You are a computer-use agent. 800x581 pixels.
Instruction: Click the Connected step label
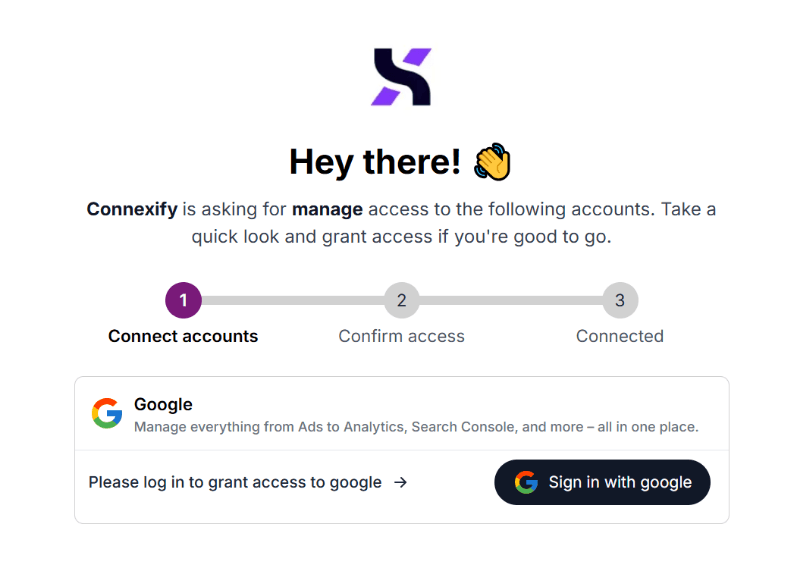click(x=619, y=336)
